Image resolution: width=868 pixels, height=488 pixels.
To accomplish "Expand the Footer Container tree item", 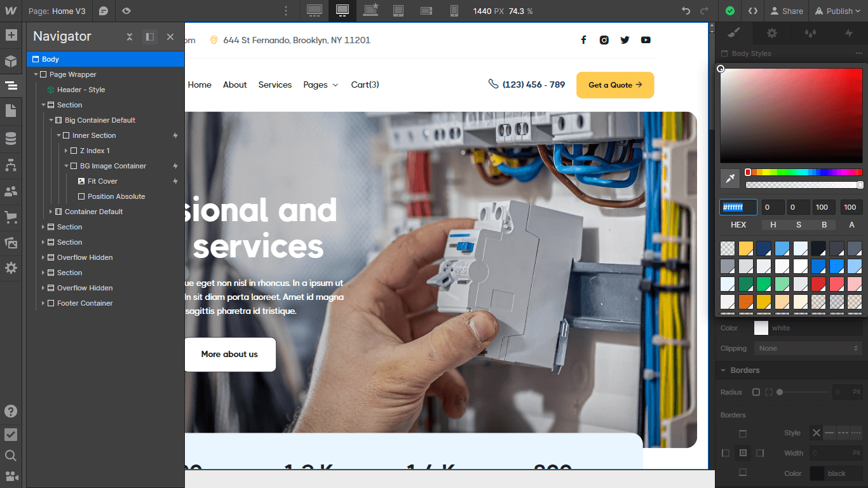I will pyautogui.click(x=43, y=303).
